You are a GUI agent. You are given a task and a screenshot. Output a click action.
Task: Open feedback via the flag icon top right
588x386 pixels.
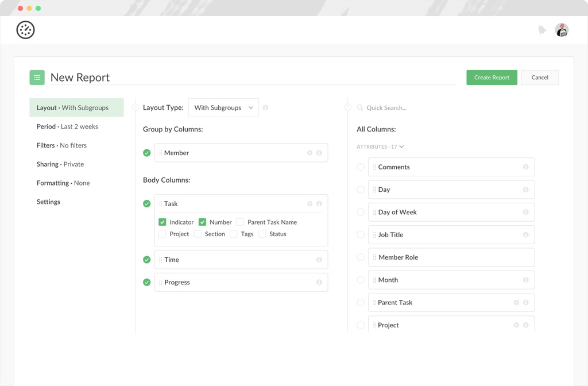(542, 29)
